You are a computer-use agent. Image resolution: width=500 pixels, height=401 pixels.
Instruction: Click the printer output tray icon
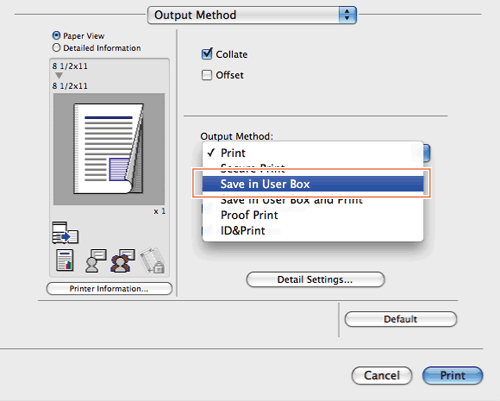pyautogui.click(x=65, y=232)
